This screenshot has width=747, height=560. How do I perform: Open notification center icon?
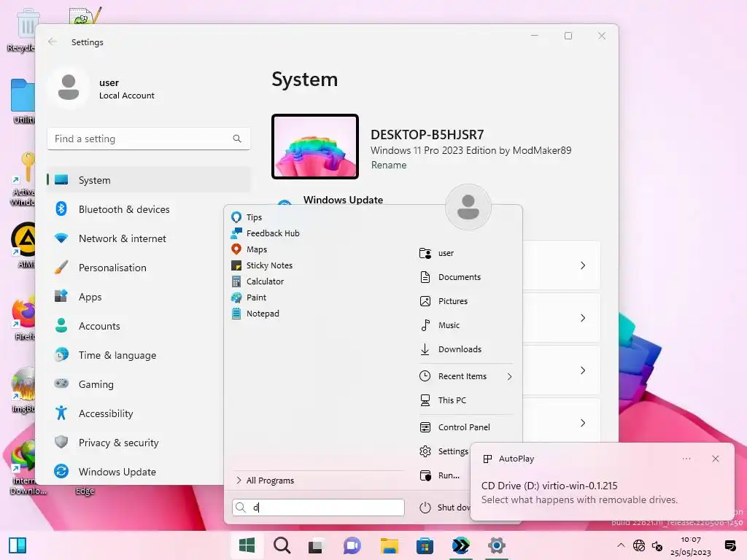point(730,545)
